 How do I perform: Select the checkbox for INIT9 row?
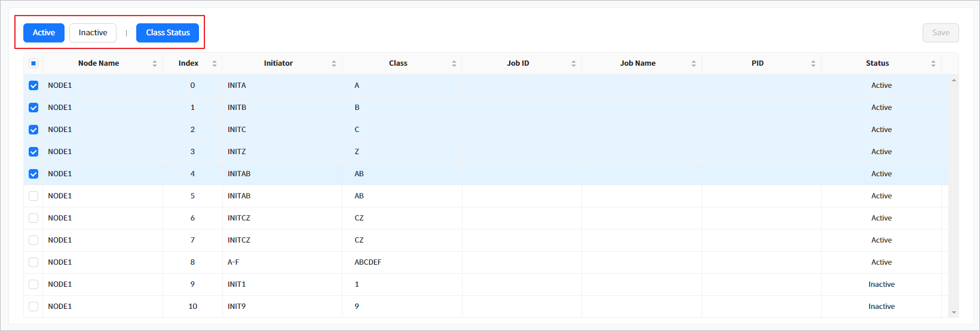click(33, 307)
